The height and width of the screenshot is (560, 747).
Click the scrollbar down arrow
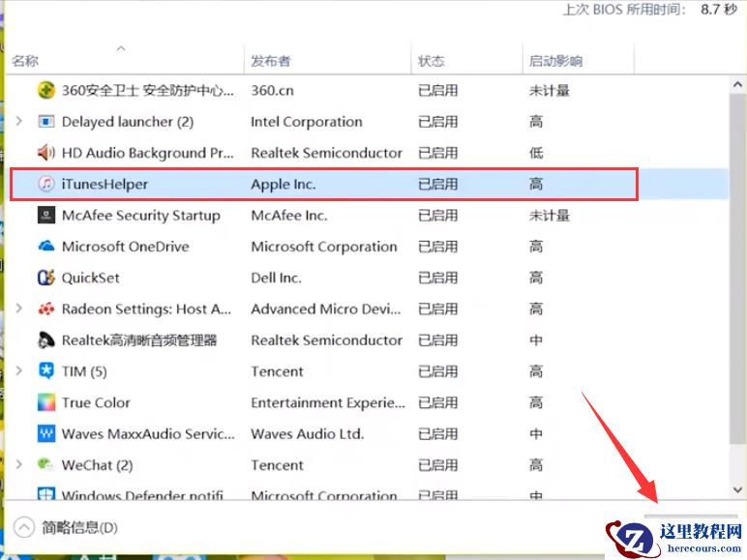737,489
